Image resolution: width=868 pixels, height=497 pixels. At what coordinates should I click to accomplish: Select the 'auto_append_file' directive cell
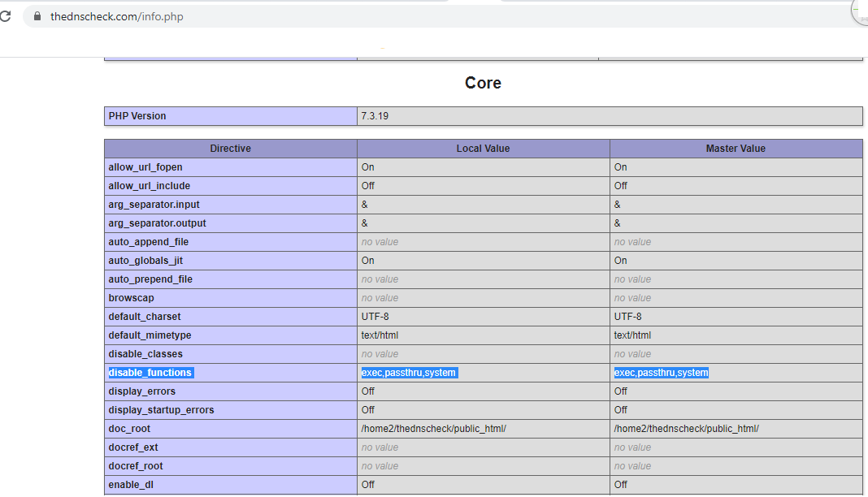tap(231, 242)
